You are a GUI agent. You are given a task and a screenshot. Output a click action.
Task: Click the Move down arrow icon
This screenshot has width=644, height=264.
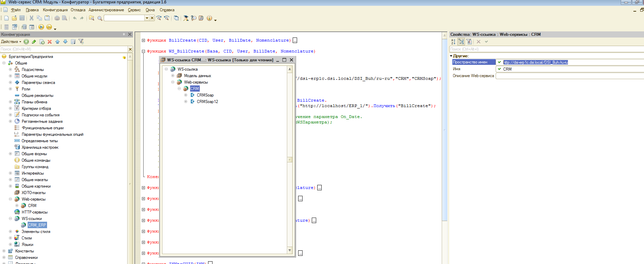[x=65, y=42]
